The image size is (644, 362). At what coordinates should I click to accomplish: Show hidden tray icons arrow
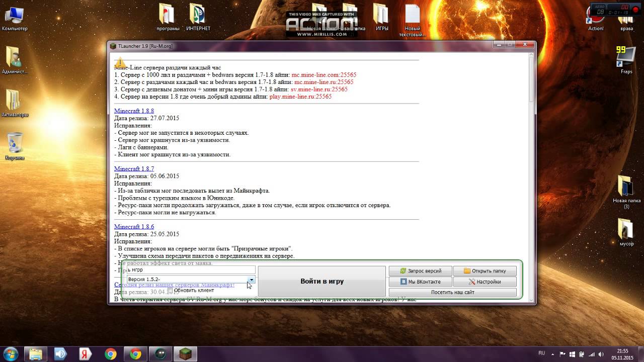553,354
